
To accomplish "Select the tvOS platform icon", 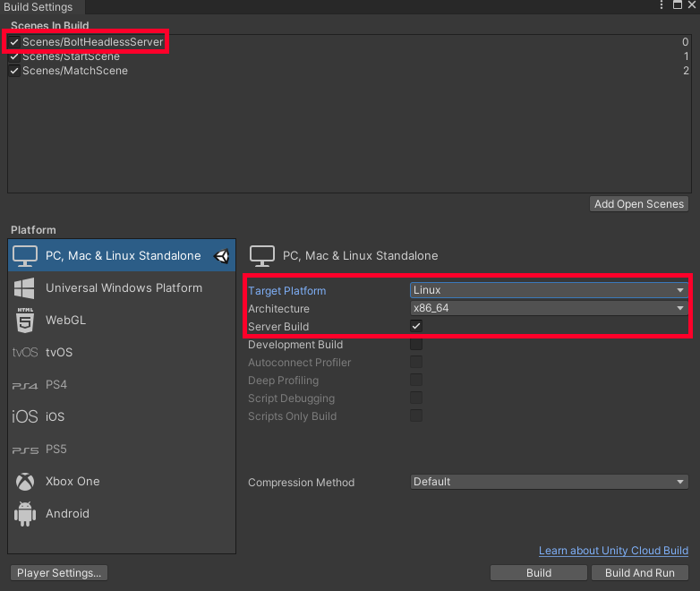I will (x=25, y=353).
